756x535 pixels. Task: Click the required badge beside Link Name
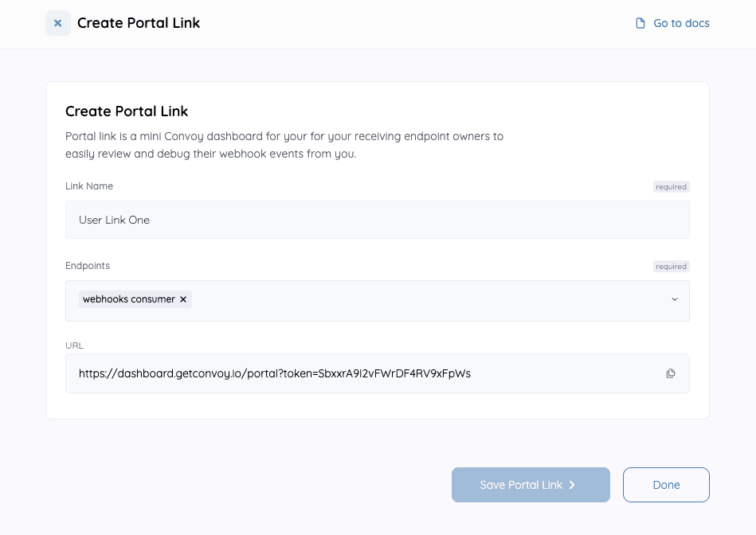[671, 186]
